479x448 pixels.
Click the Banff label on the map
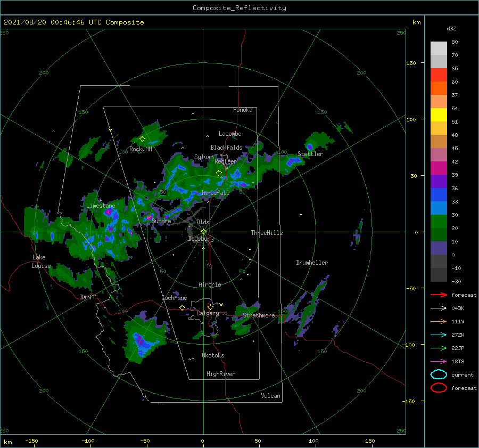click(x=88, y=297)
